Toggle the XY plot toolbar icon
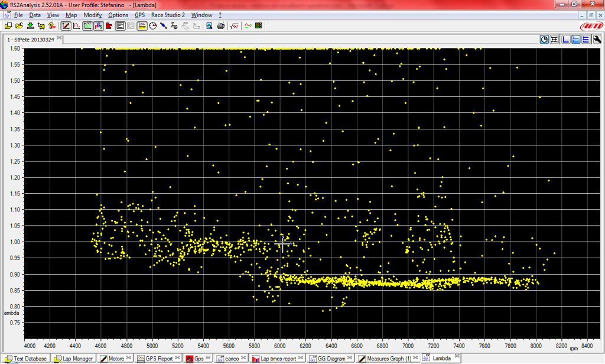 click(x=87, y=26)
